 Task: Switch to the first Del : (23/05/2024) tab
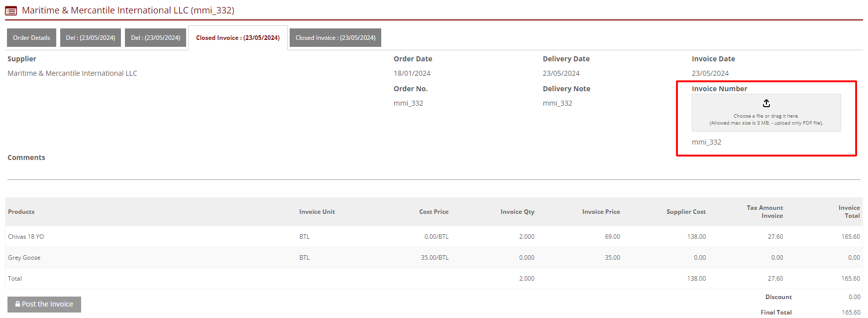click(x=91, y=38)
